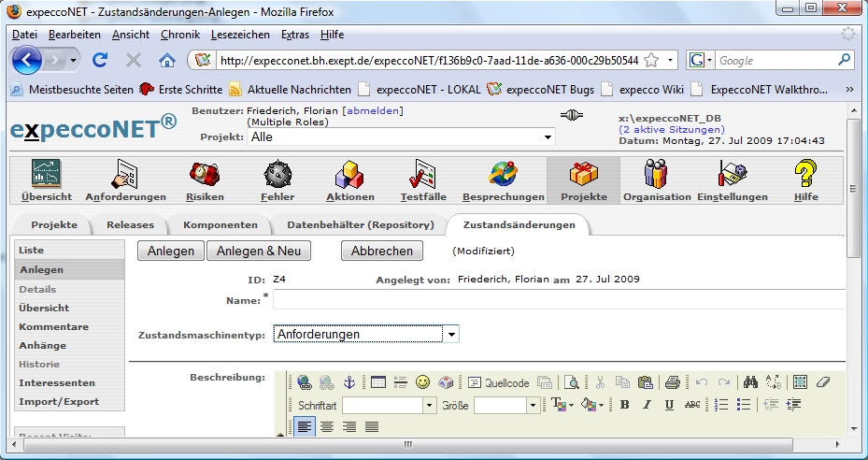Open the text color picker
Screen dimensions: 868x460
[x=561, y=405]
